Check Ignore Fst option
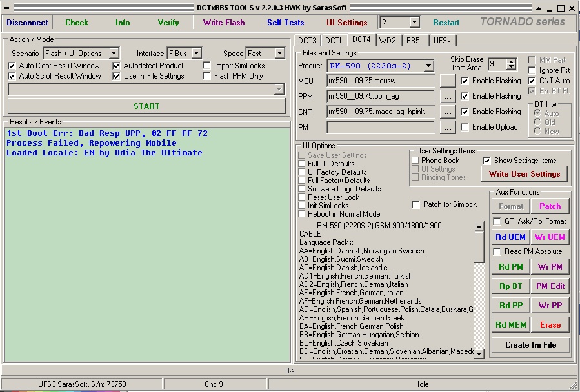The width and height of the screenshot is (580, 392). point(532,70)
